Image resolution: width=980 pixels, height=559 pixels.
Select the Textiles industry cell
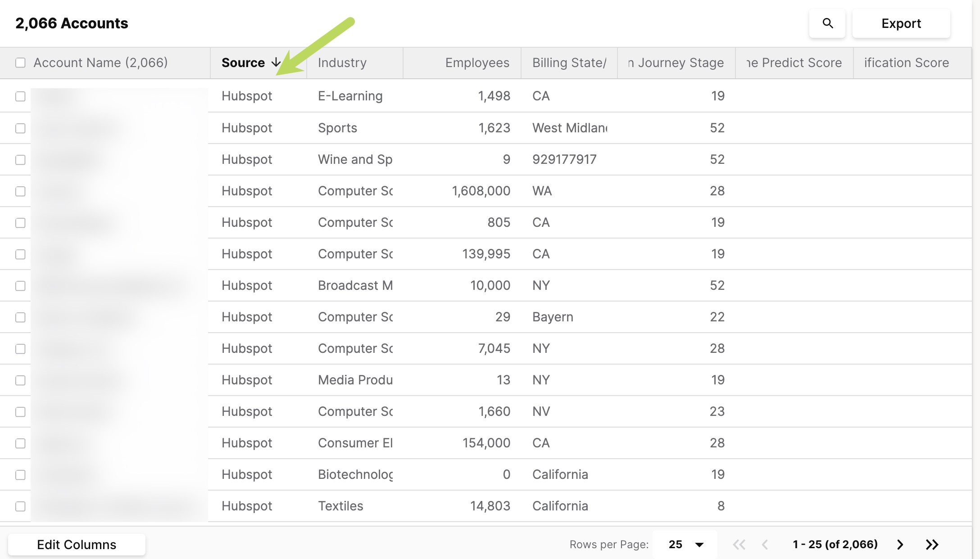340,506
